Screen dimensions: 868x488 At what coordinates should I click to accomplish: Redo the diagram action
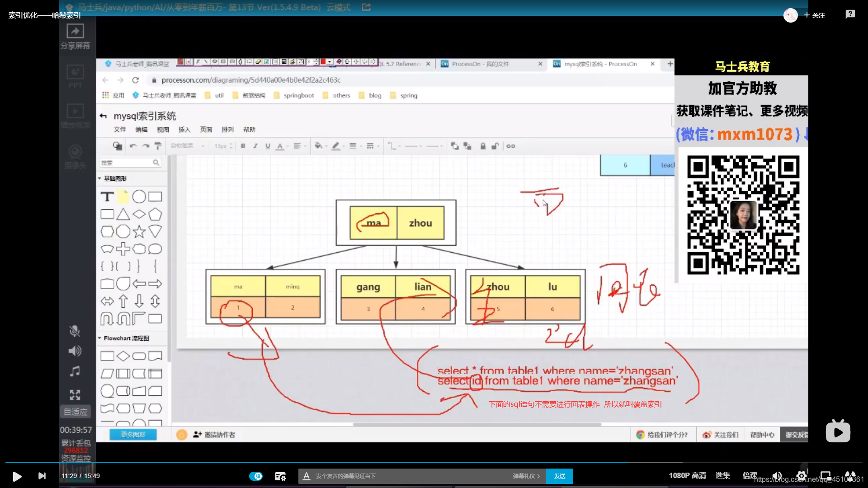coord(146,146)
